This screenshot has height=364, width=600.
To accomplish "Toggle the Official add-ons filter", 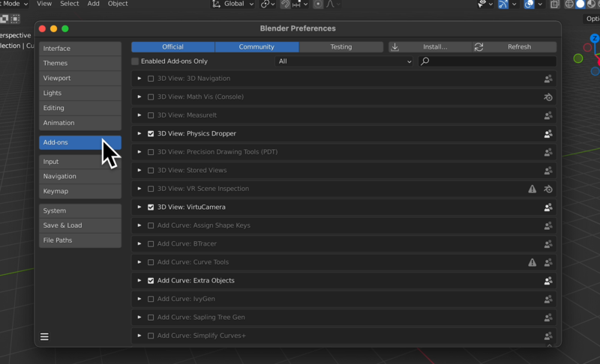I will click(173, 46).
